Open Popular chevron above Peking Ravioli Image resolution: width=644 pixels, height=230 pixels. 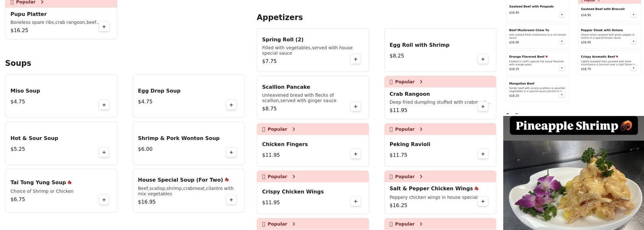421,129
